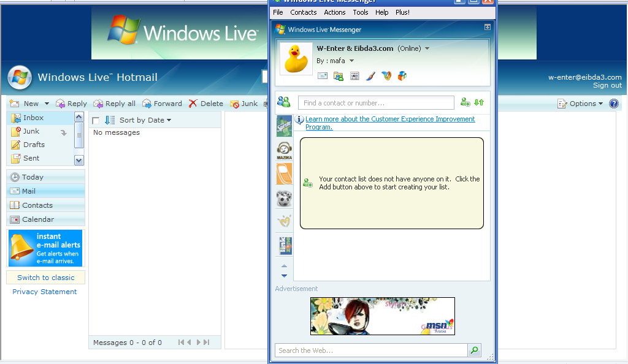Image resolution: width=628 pixels, height=364 pixels.
Task: Click the Reply button in Hotmail
Action: point(71,104)
